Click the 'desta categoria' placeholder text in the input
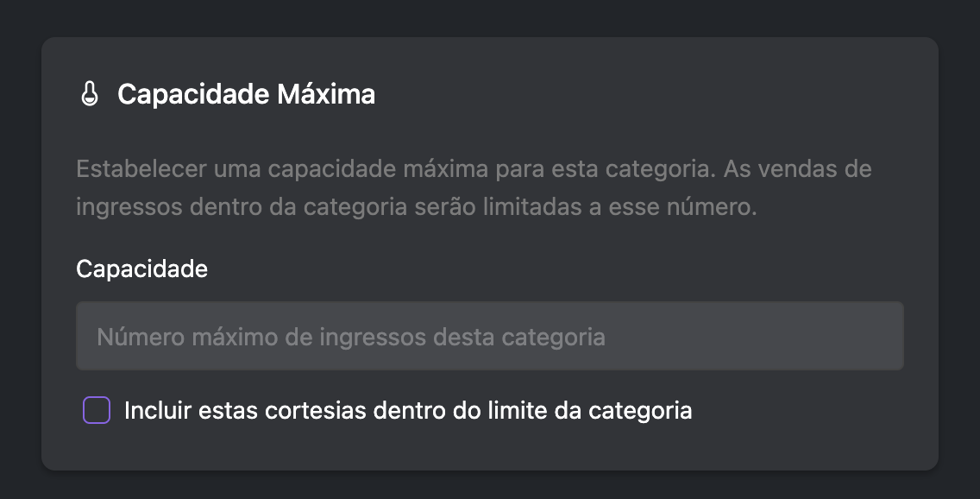Image resolution: width=980 pixels, height=499 pixels. coord(519,337)
